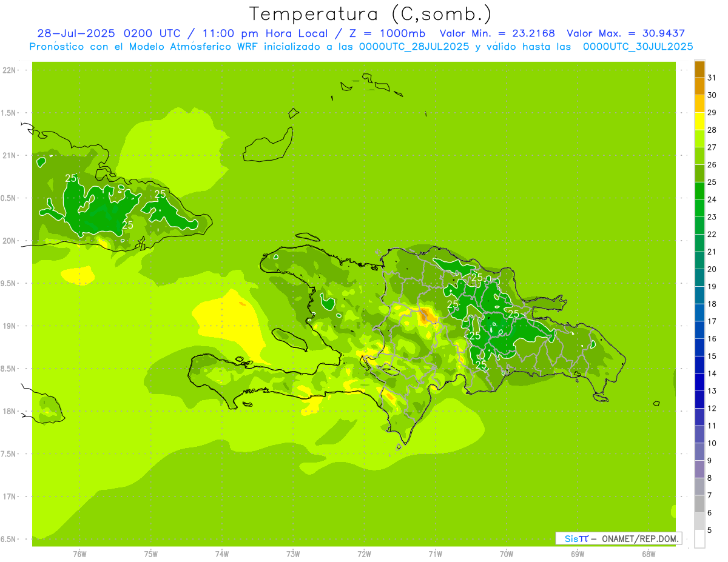Click the 'Temperatura (C,somb.)' title
728x562 pixels.
(371, 14)
